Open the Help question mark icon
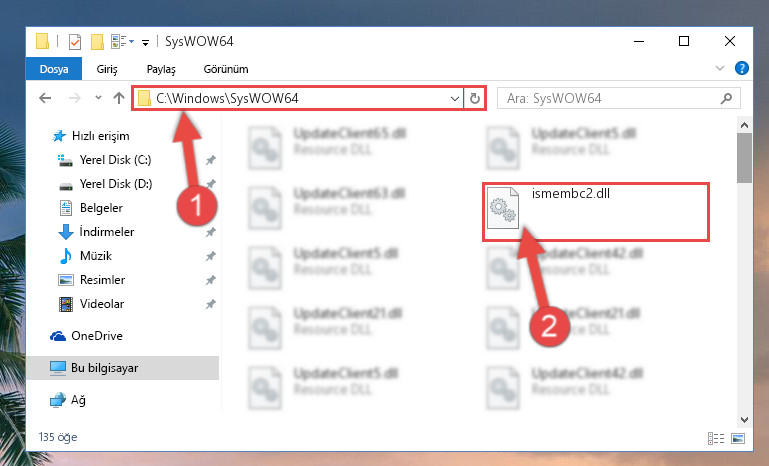 [742, 68]
